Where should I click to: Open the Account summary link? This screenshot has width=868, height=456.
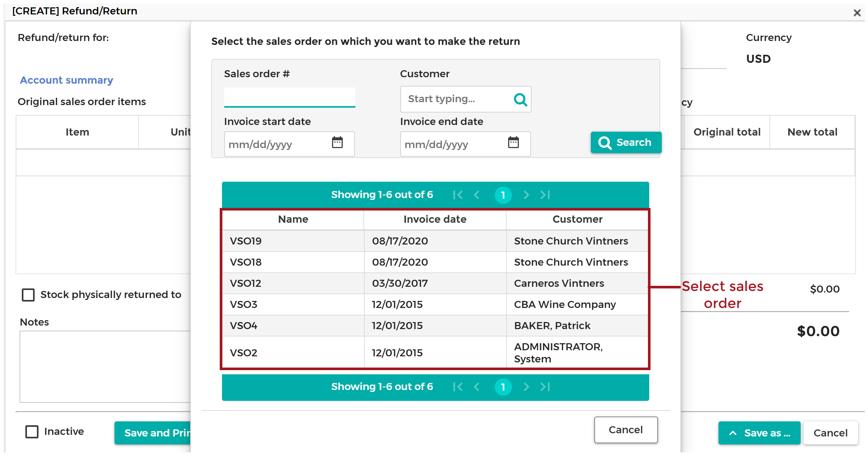tap(66, 80)
